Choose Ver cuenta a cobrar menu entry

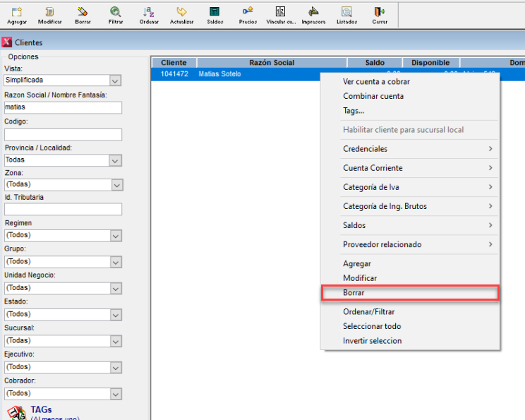point(376,82)
